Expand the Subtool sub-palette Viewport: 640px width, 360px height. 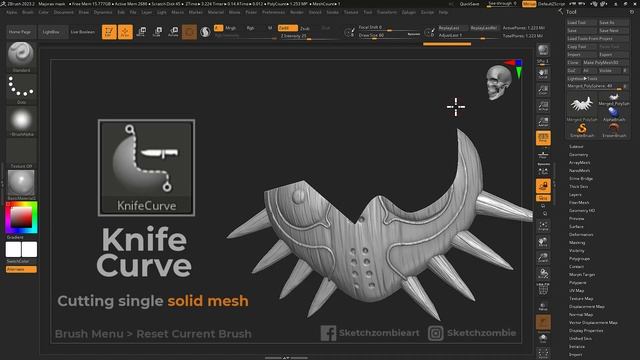point(576,147)
